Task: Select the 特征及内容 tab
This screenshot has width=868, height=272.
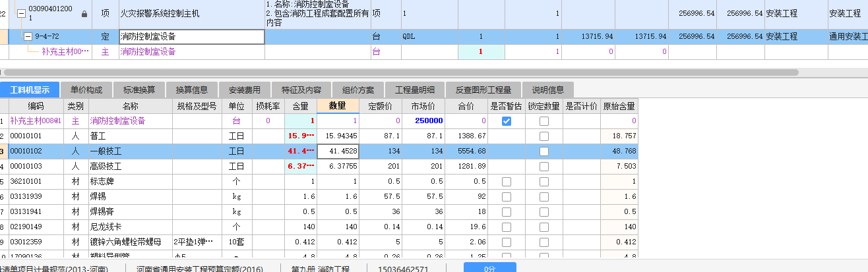Action: click(x=301, y=90)
